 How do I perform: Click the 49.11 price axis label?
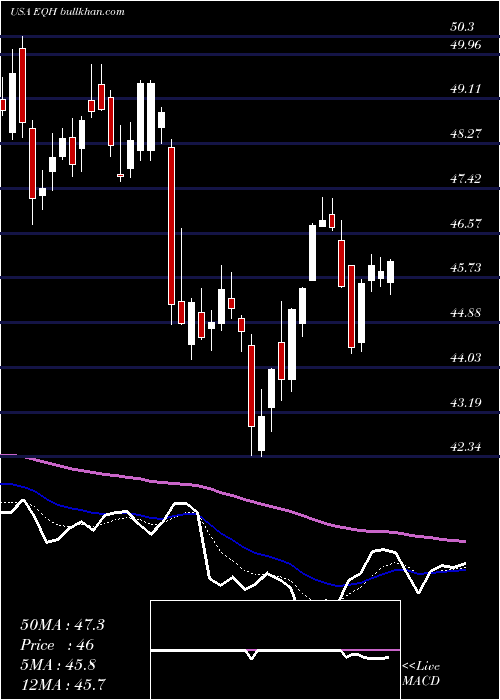tap(466, 89)
